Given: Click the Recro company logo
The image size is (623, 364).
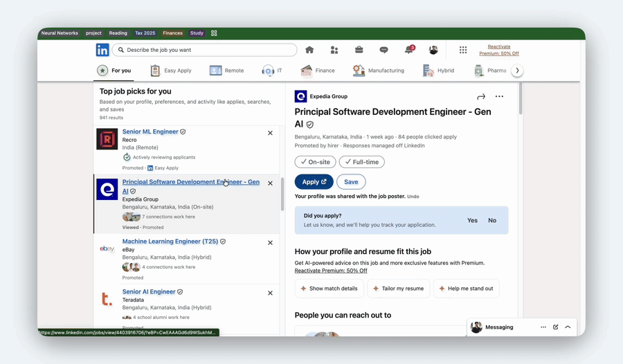Looking at the screenshot, I should (107, 139).
